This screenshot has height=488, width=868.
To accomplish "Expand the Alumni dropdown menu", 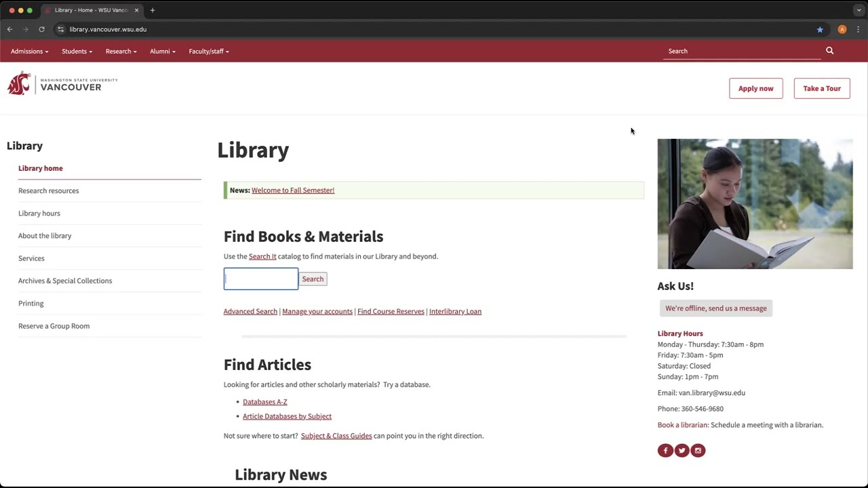I will (163, 52).
